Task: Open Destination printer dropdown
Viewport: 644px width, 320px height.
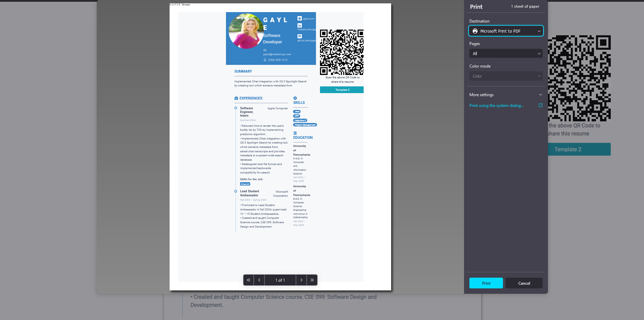Action: tap(506, 31)
